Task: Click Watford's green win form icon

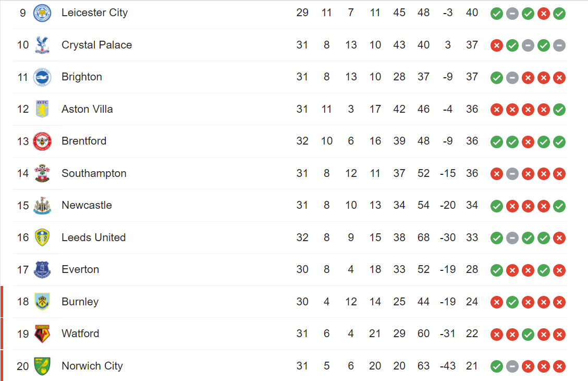Action: 528,335
